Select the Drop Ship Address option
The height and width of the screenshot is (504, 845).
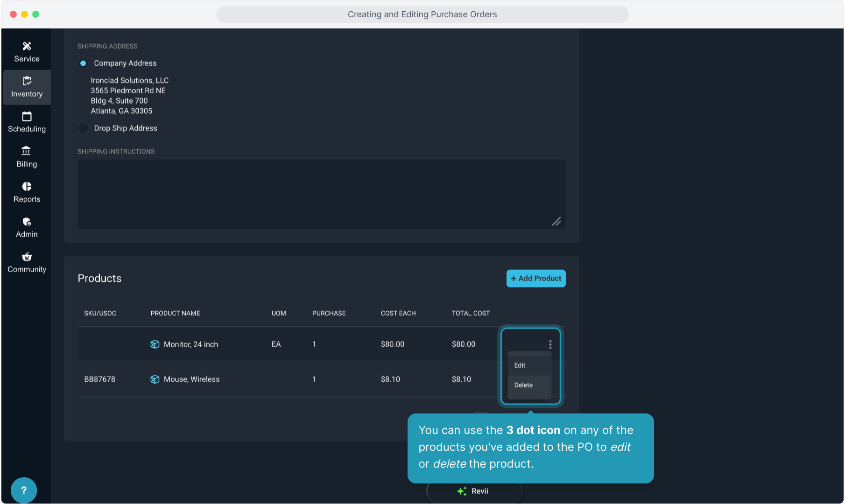(83, 128)
